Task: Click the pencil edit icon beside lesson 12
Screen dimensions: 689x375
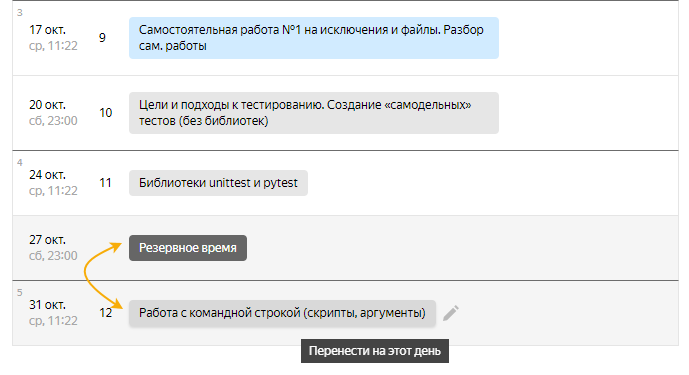Action: (451, 313)
